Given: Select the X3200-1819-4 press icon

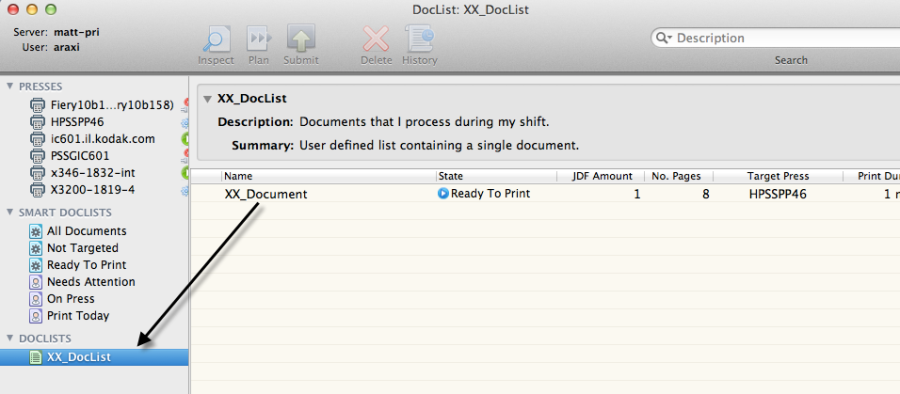Looking at the screenshot, I should click(37, 190).
